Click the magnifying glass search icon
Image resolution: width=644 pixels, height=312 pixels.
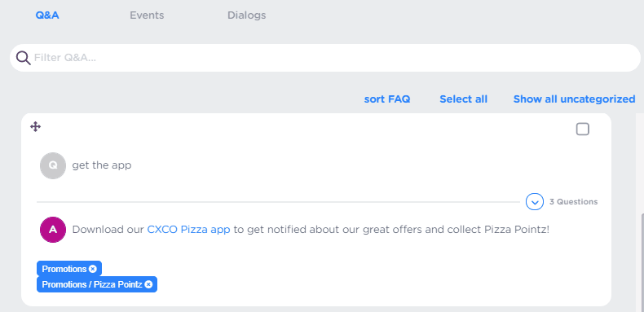coord(24,58)
